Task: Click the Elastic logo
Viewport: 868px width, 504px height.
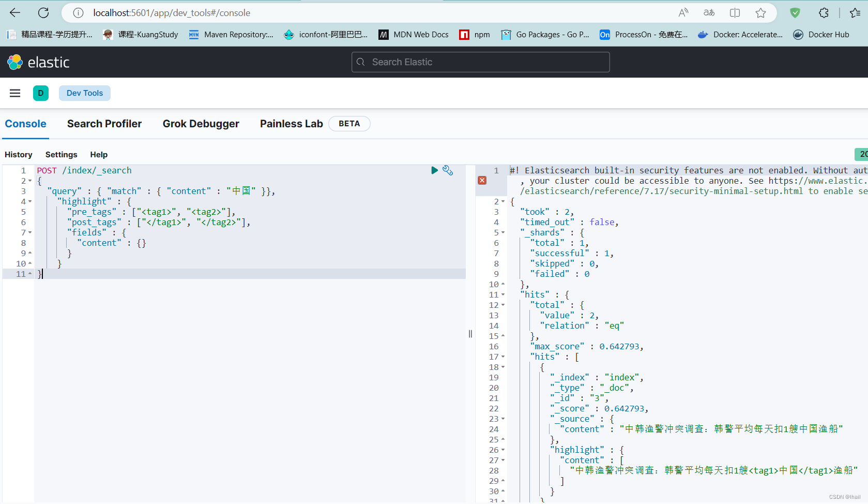Action: click(38, 62)
